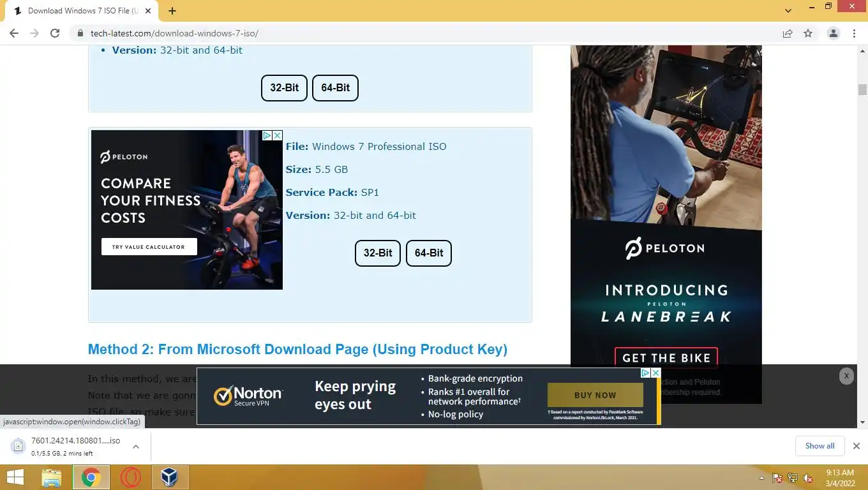The height and width of the screenshot is (490, 868).
Task: Open AdChoices info on Norton banner
Action: pyautogui.click(x=646, y=373)
